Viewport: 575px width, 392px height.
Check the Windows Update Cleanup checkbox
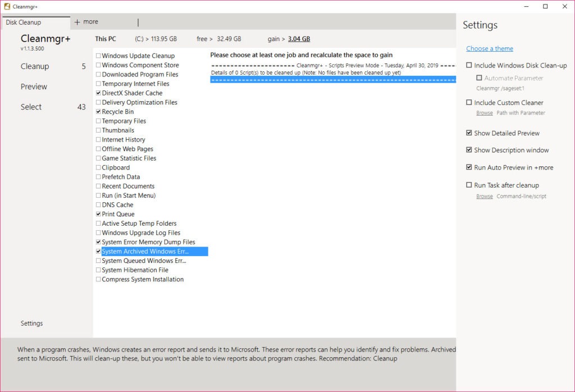tap(99, 56)
